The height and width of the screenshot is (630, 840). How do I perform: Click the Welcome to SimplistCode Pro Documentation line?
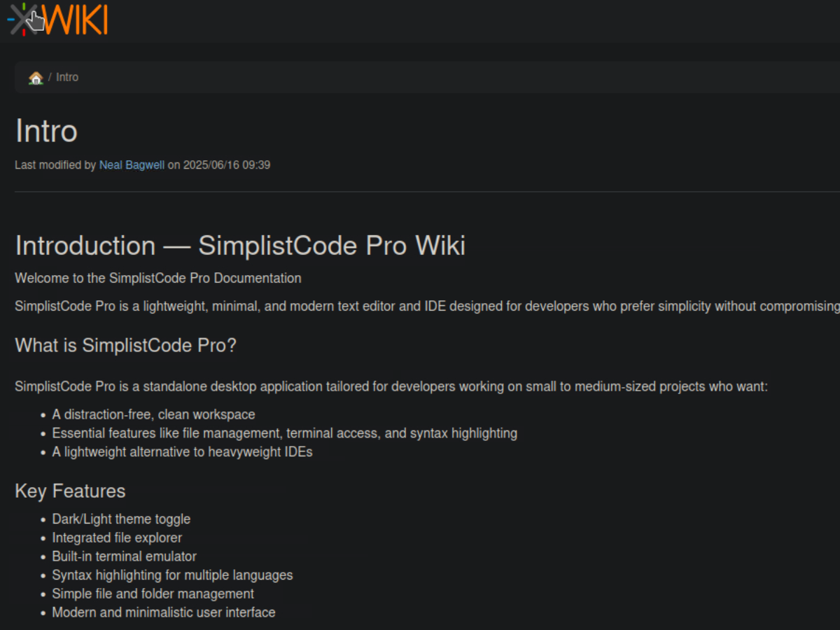[x=158, y=278]
